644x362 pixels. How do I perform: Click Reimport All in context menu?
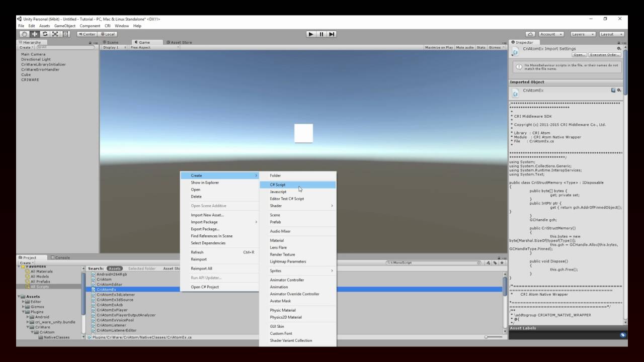(219, 268)
